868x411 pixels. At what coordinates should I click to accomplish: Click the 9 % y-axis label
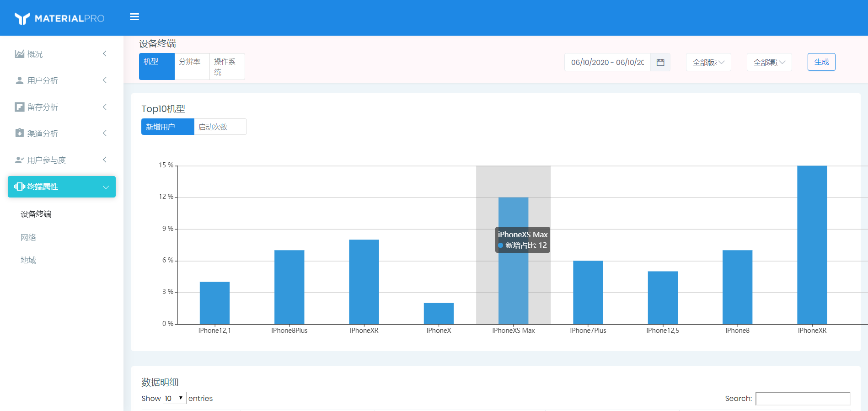(168, 229)
